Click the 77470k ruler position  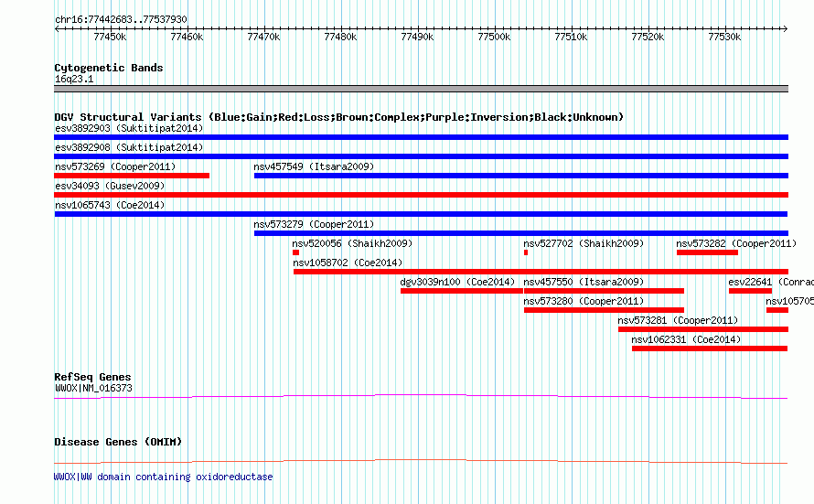[x=263, y=37]
